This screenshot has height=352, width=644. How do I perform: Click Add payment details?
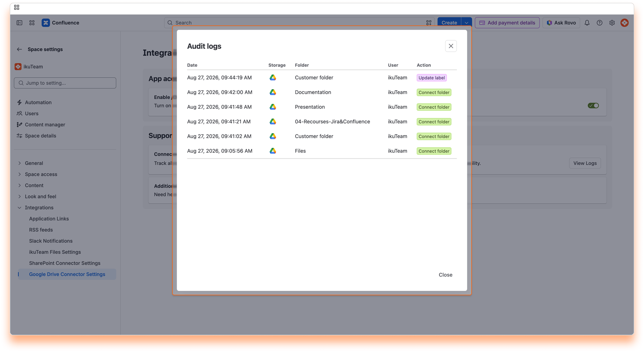(x=507, y=23)
